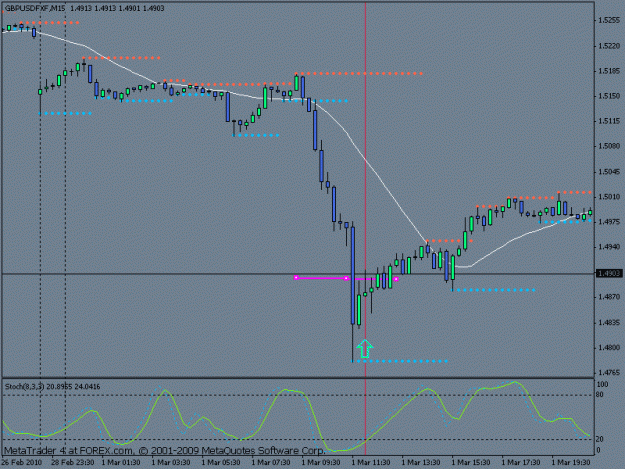This screenshot has height=469, width=625.
Task: Click the current price label 1.4903
Action: [609, 273]
